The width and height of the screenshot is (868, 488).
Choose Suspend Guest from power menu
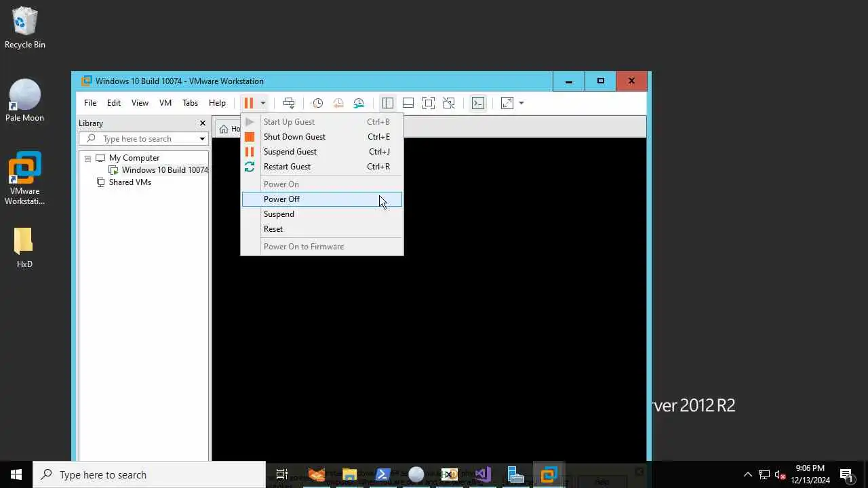click(x=322, y=152)
